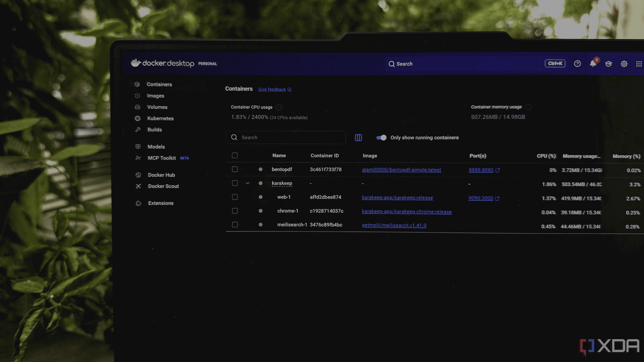Click the meilisearch-1 status indicator dot
Image resolution: width=644 pixels, height=362 pixels.
click(260, 225)
